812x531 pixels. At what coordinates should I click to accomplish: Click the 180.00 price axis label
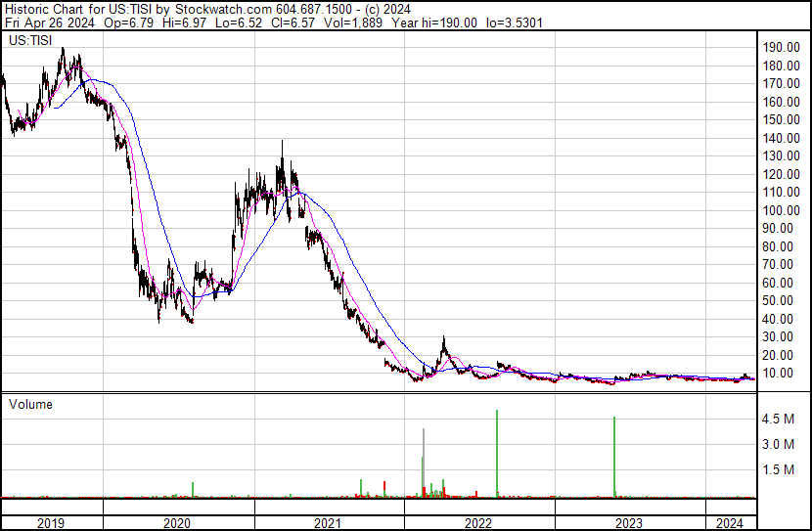(x=782, y=66)
